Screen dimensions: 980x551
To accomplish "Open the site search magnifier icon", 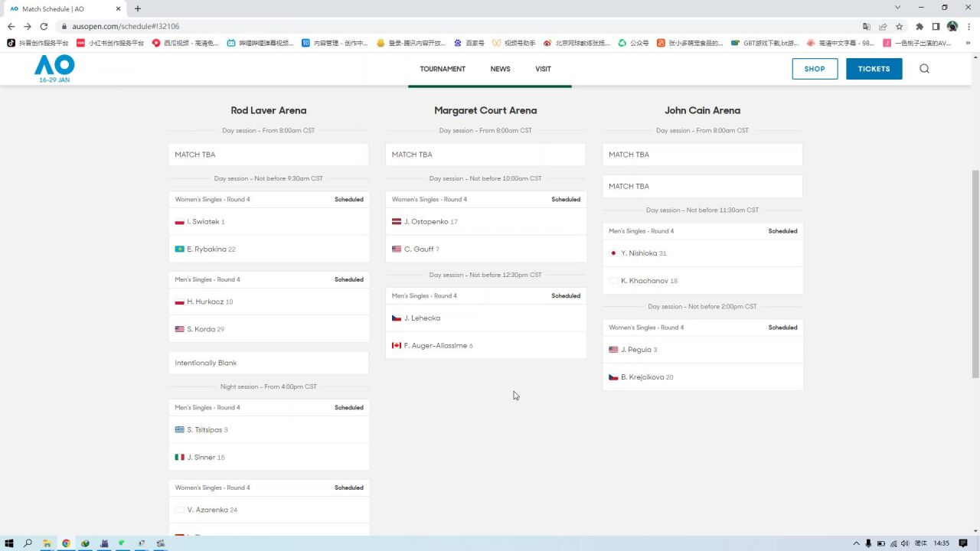I will (924, 69).
